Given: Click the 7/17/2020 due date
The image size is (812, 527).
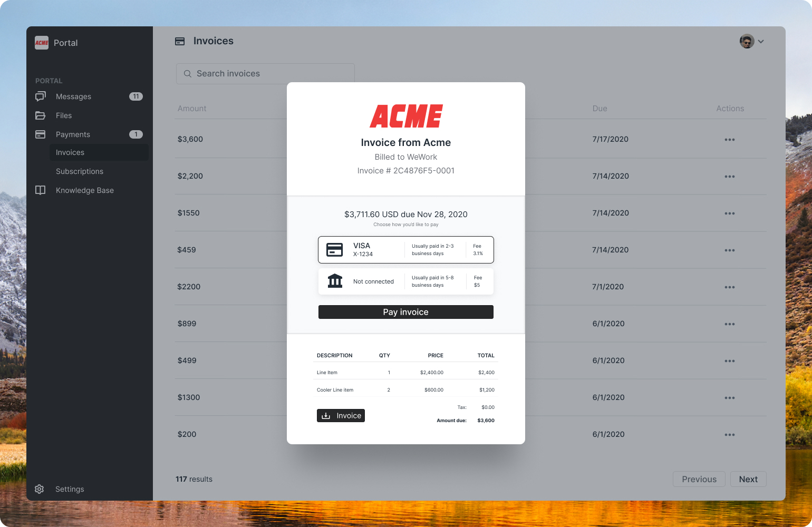Looking at the screenshot, I should [611, 139].
